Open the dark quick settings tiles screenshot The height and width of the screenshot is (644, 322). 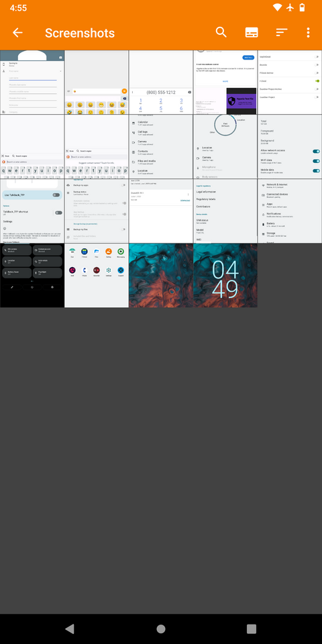coord(32,275)
